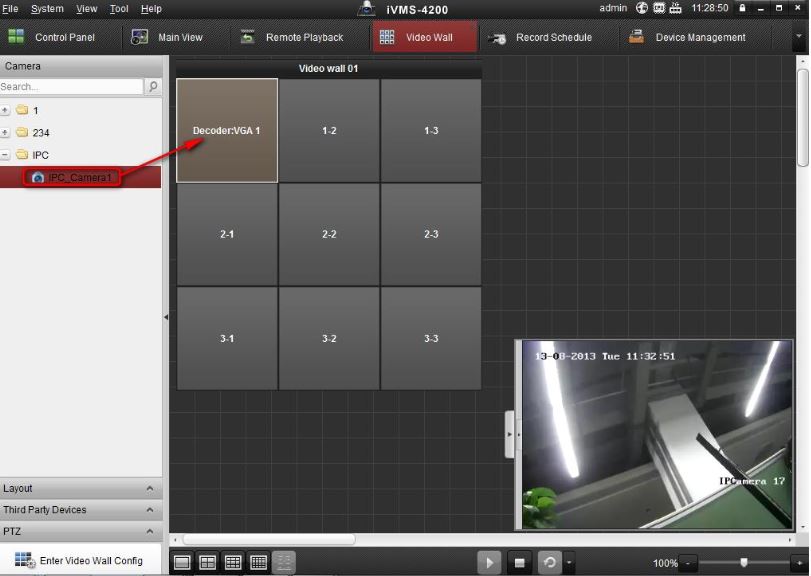Increase zoom with the plus button
The width and height of the screenshot is (811, 576).
tap(799, 563)
